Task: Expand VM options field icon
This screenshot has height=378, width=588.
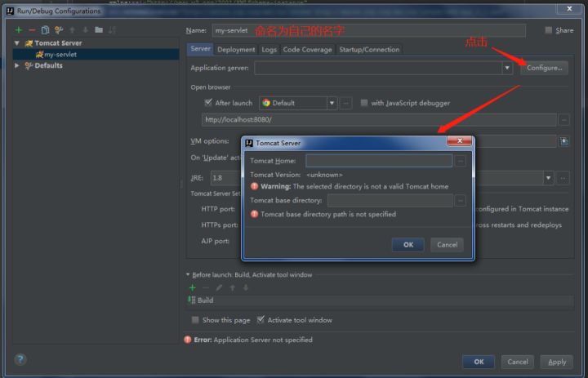Action: pos(563,141)
